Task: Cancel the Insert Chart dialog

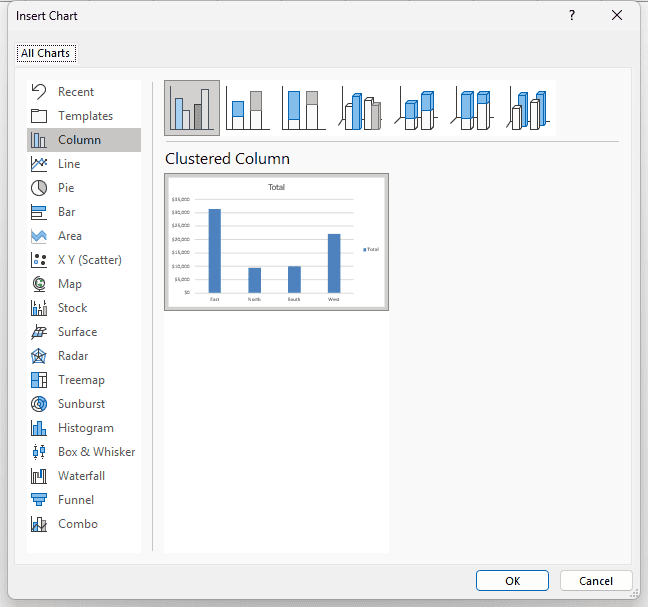Action: point(596,581)
